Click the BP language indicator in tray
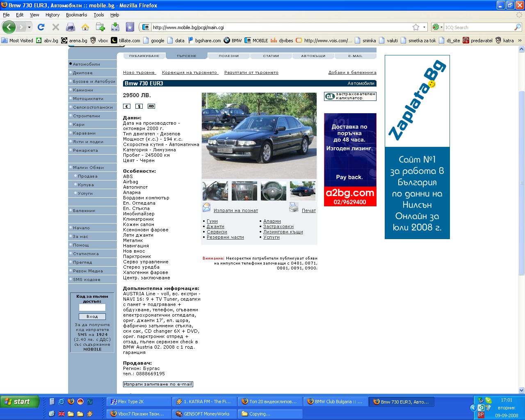The height and width of the screenshot is (420, 525). [481, 415]
